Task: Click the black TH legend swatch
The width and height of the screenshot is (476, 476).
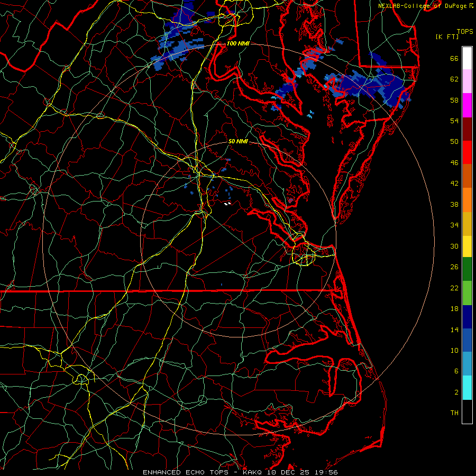Action: (467, 411)
